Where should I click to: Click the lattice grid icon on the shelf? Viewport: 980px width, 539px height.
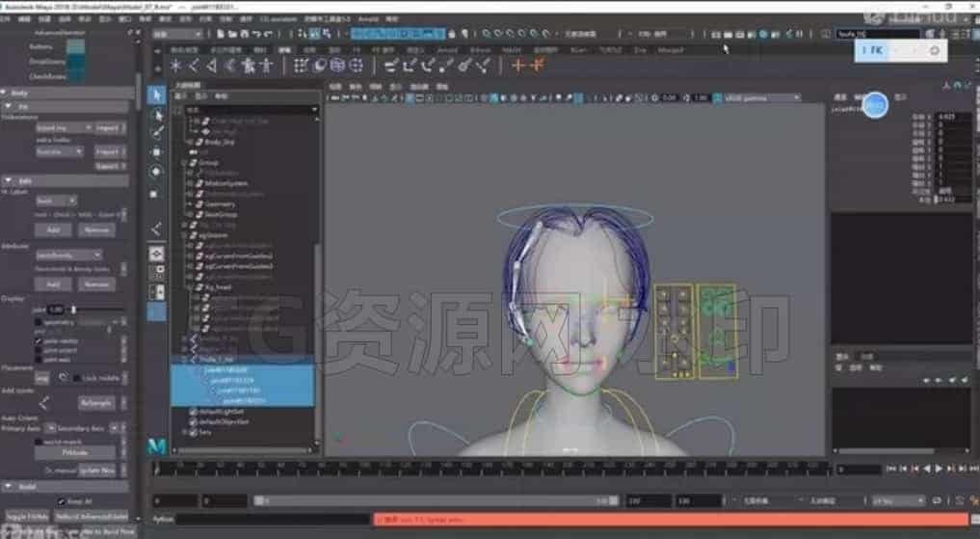click(301, 65)
